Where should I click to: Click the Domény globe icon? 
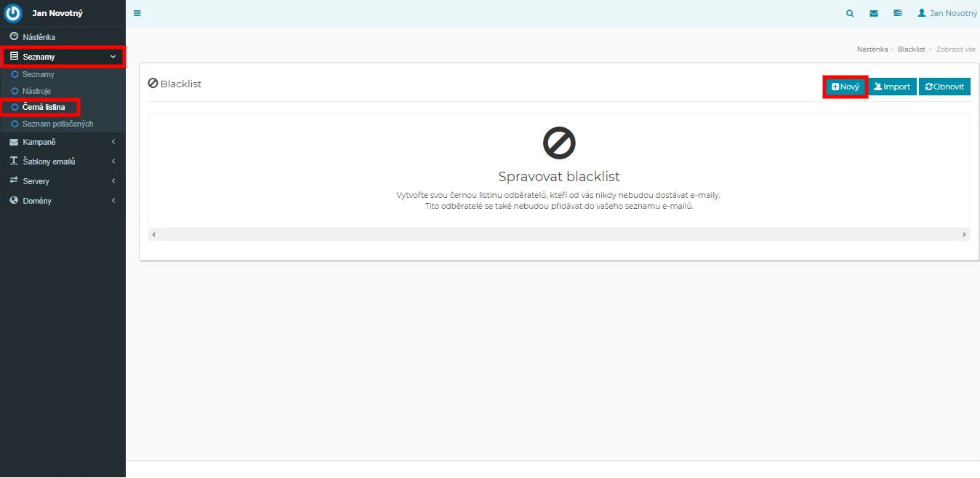[14, 200]
